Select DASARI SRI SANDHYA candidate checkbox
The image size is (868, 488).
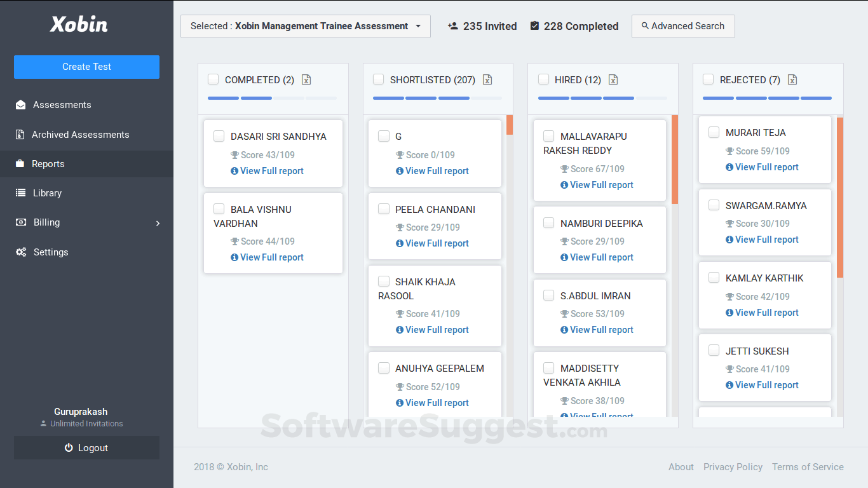(x=219, y=136)
